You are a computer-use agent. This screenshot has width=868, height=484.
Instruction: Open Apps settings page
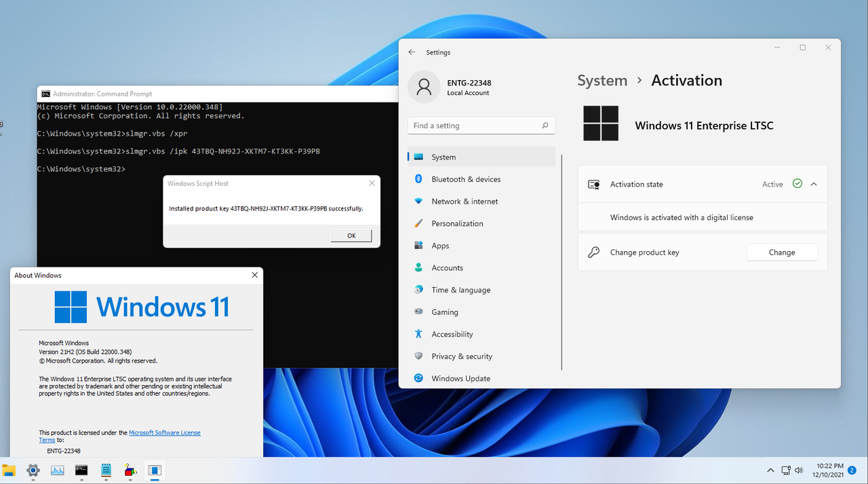481,246
